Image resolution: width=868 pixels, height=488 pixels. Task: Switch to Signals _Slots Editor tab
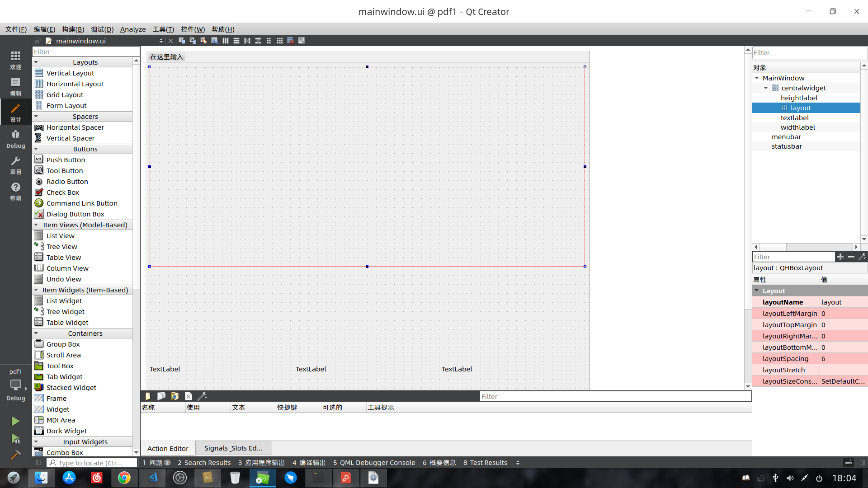233,448
